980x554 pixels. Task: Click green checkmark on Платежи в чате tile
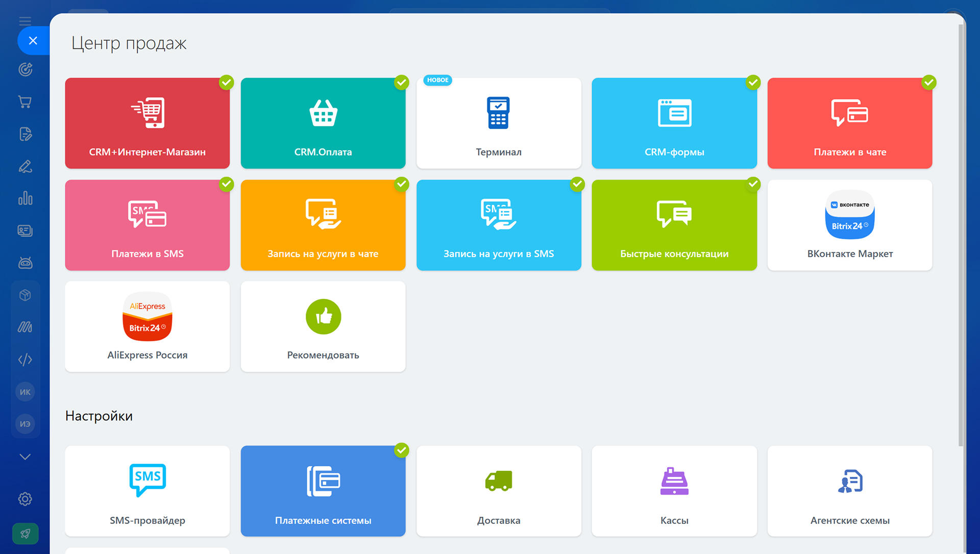coord(928,82)
